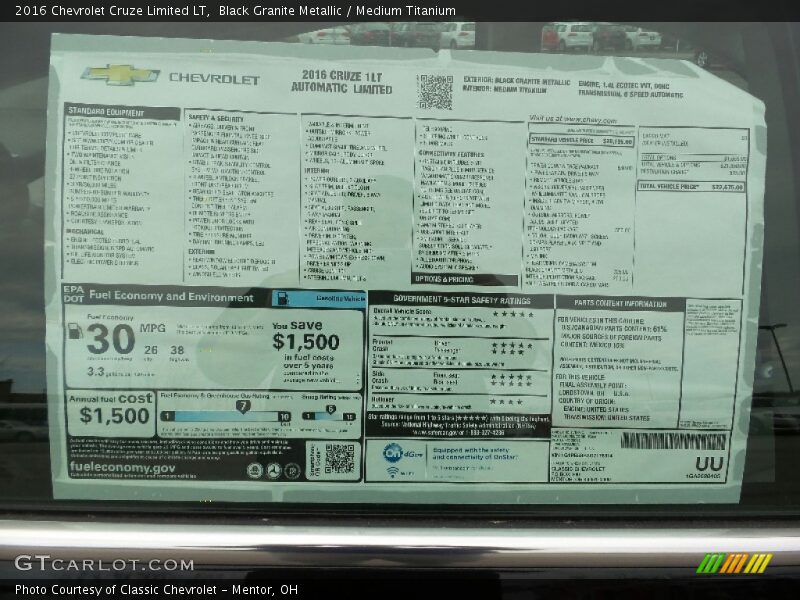Click the 'PARTS CONTENT INFORMATION' header

(x=620, y=304)
